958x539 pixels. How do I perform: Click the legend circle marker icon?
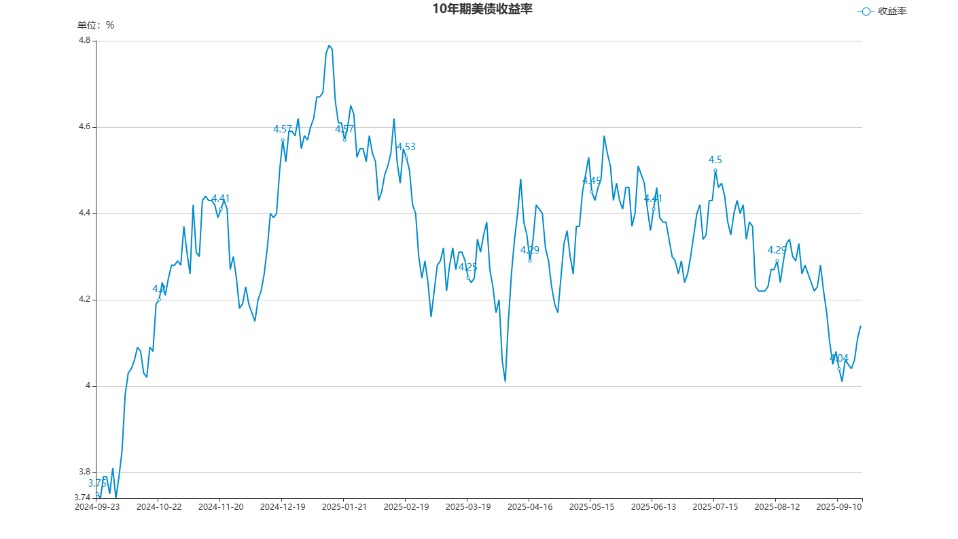click(865, 11)
